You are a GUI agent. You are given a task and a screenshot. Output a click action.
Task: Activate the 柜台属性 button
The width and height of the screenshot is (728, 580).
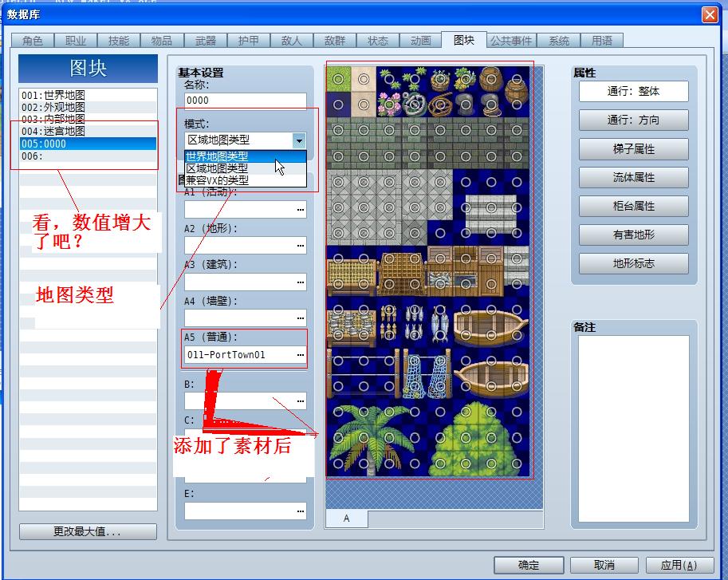(x=633, y=206)
